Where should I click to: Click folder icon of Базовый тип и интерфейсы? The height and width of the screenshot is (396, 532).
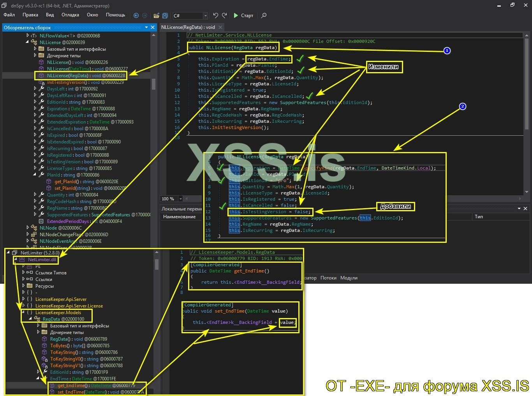pyautogui.click(x=42, y=49)
